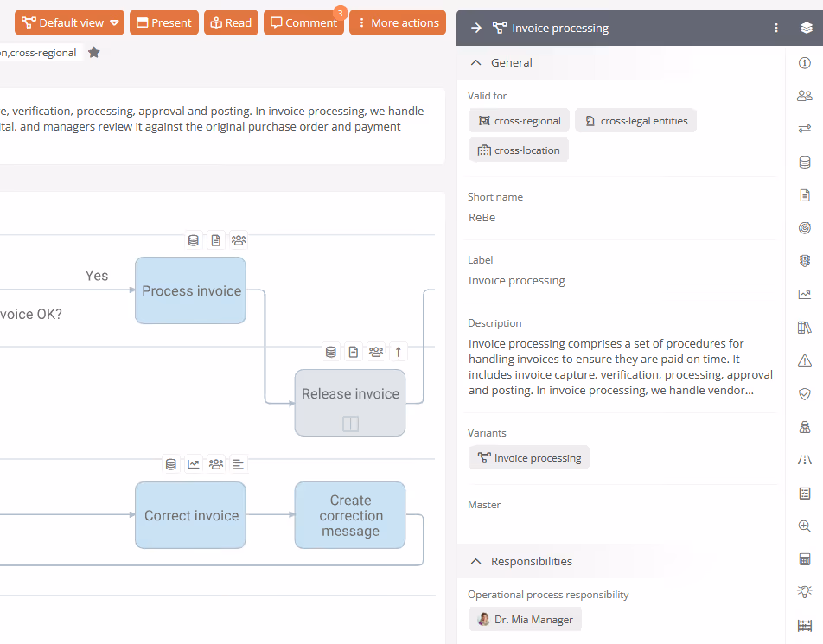Screen dimensions: 823x644
Task: Click the cross-legal entities tag
Action: [x=635, y=121]
